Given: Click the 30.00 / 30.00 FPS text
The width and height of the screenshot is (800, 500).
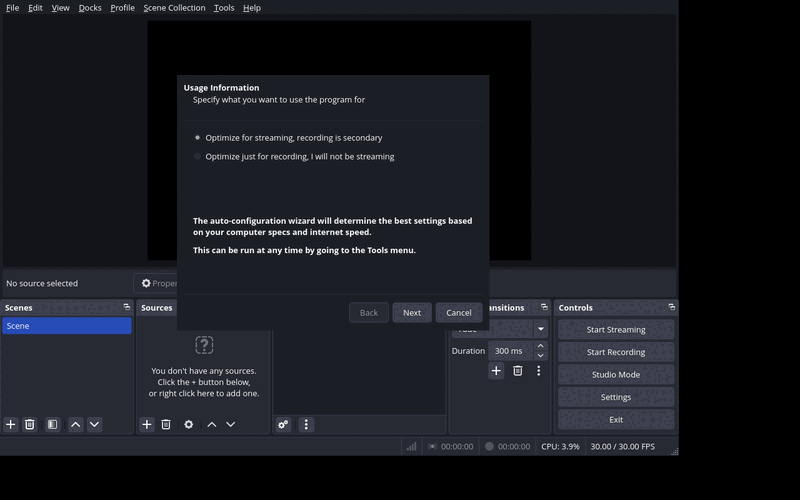Looking at the screenshot, I should (622, 446).
